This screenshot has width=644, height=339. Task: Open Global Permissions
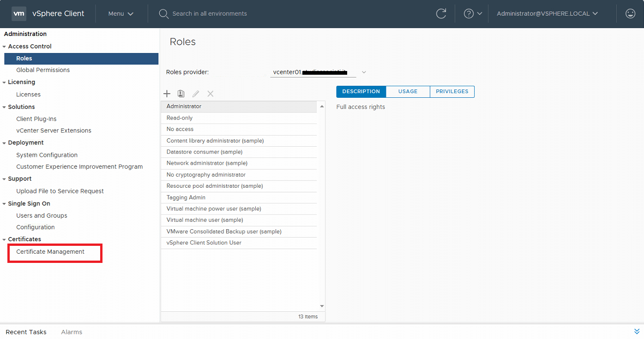[43, 70]
